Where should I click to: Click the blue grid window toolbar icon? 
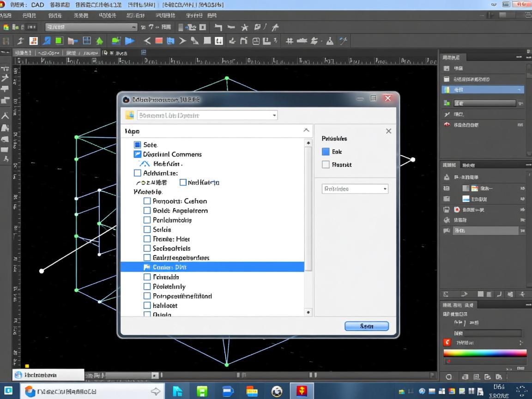click(x=87, y=41)
